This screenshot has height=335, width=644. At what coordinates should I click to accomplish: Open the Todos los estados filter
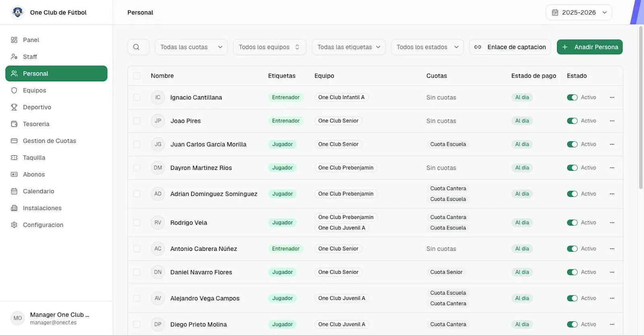(x=427, y=47)
